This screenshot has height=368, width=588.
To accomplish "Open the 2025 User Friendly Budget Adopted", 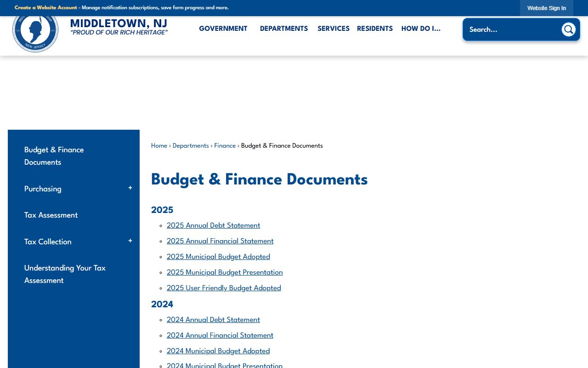I will click(224, 288).
